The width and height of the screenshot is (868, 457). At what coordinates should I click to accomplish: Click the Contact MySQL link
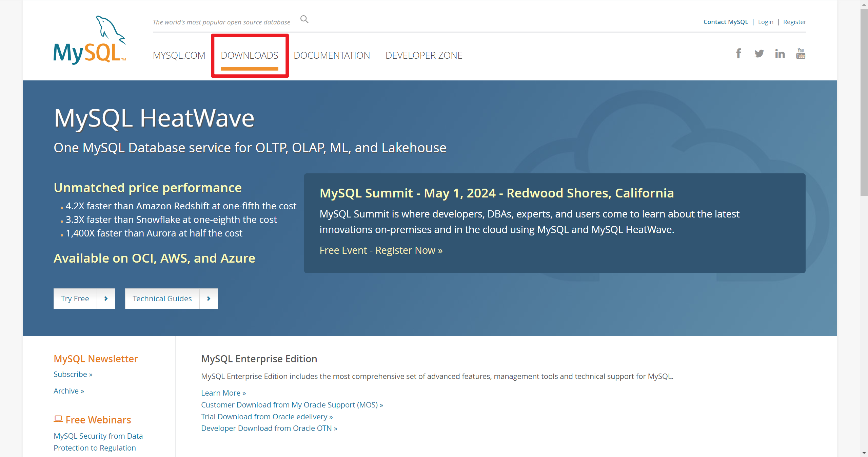click(726, 22)
